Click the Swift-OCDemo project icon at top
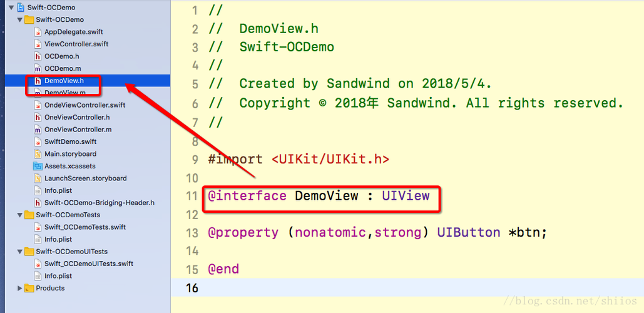644x313 pixels. 21,8
